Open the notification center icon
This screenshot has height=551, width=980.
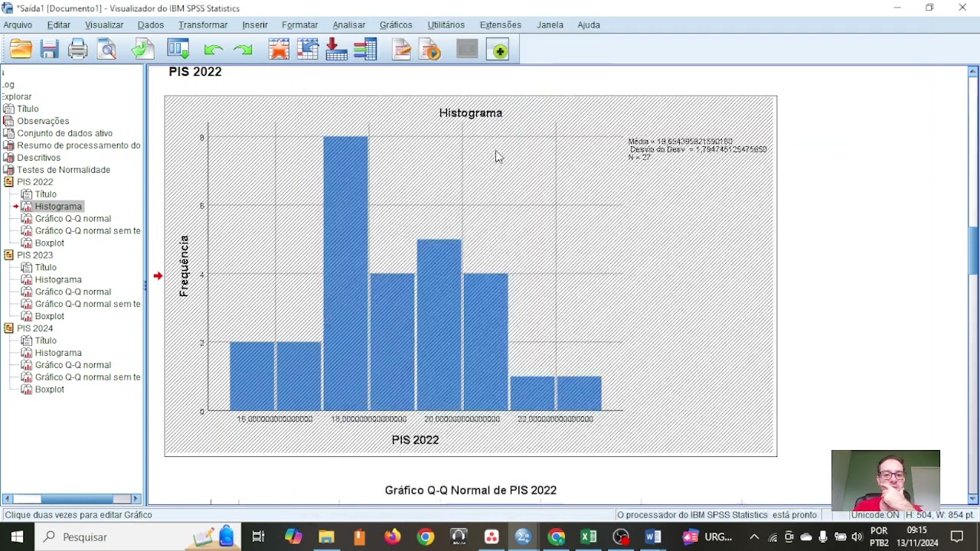coord(957,537)
